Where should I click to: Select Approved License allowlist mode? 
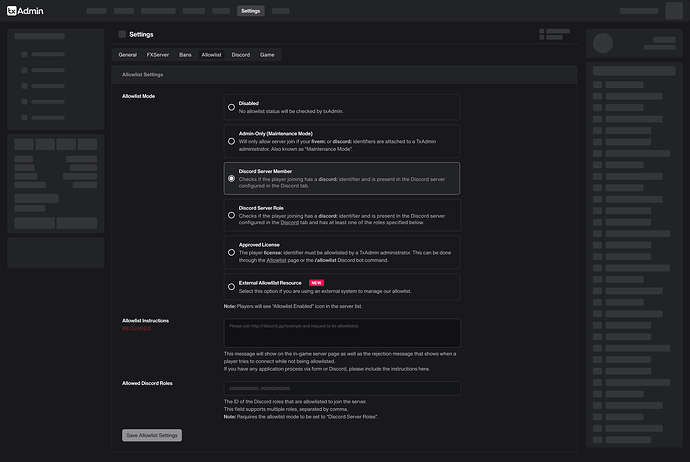pos(341,253)
